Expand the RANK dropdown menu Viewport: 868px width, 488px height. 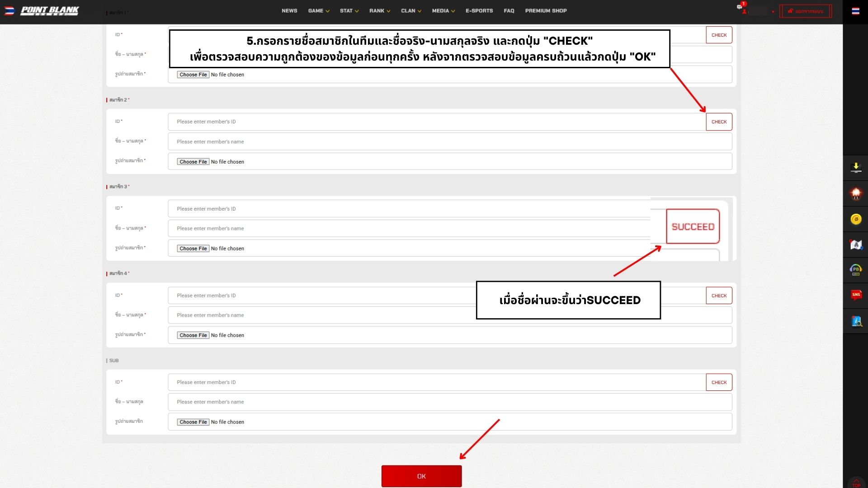(x=379, y=11)
